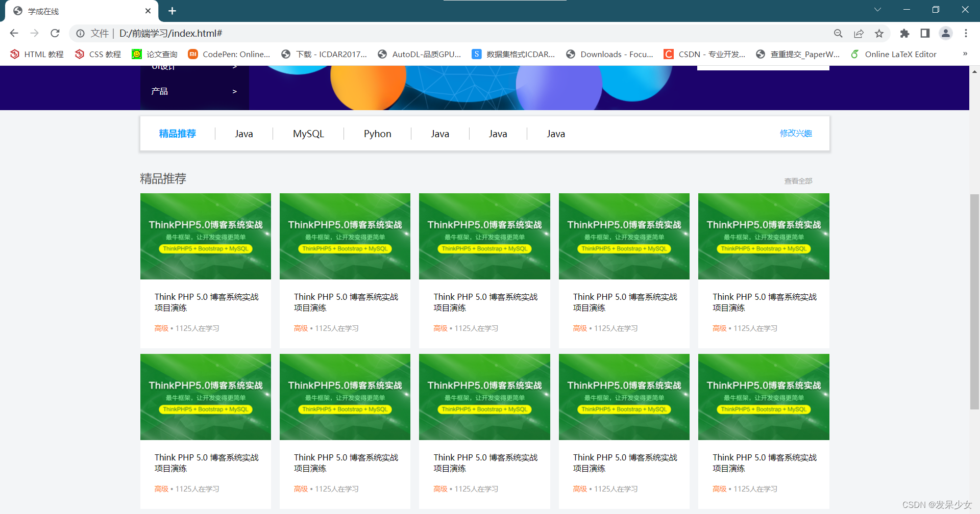980x514 pixels.
Task: Open 查看全部 to view all courses
Action: pyautogui.click(x=798, y=181)
